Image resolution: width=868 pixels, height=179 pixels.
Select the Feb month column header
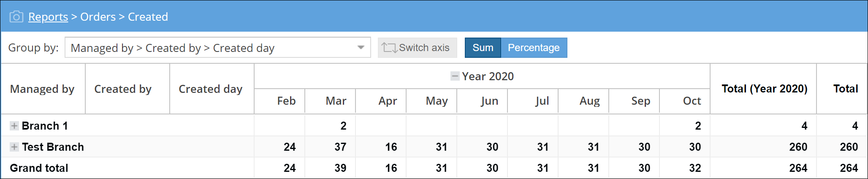pyautogui.click(x=286, y=101)
